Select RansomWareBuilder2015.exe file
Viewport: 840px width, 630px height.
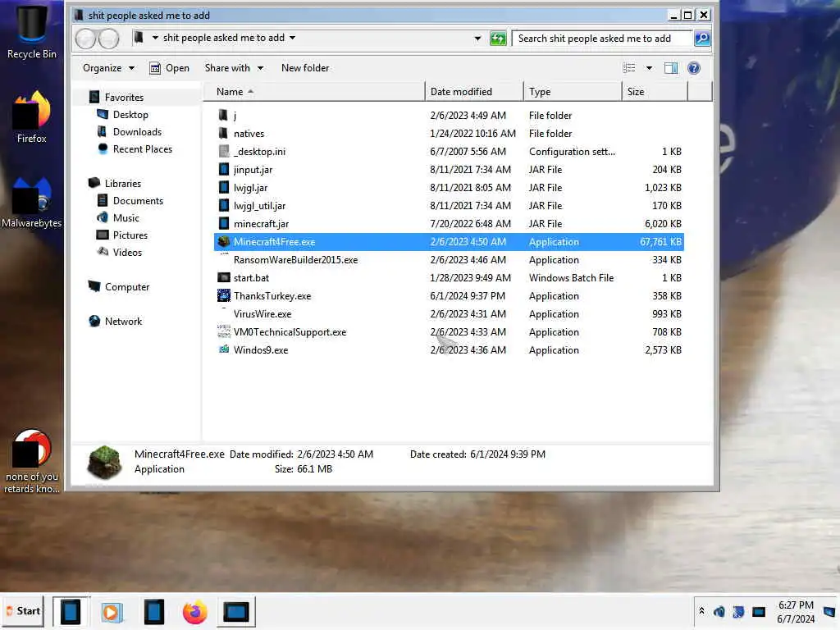449,260
